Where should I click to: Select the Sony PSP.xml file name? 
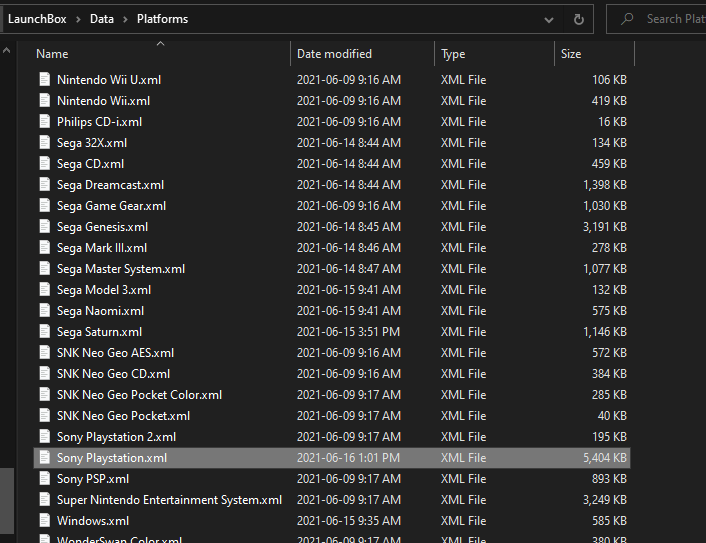click(93, 479)
